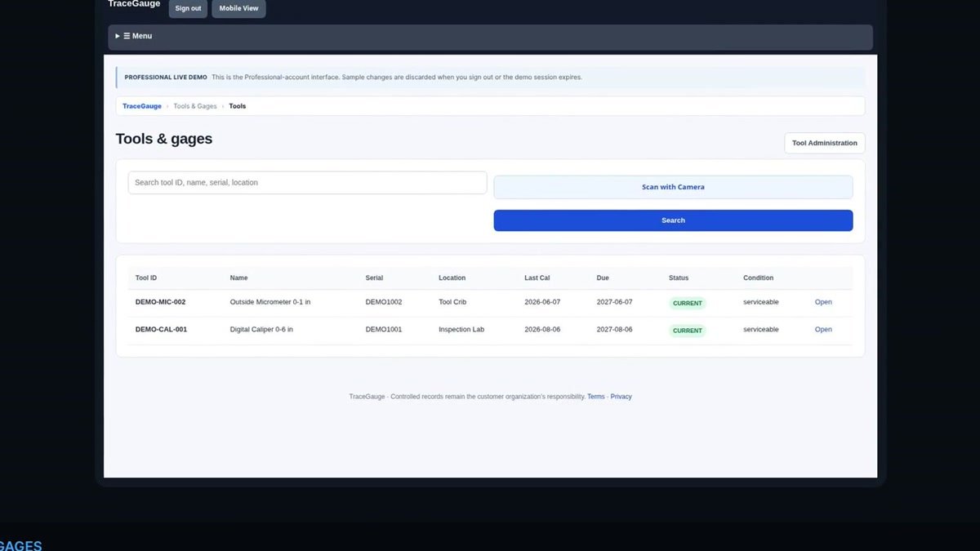Click CURRENT status badge for DEMO-MIC-002
This screenshot has height=551, width=980.
pyautogui.click(x=688, y=303)
